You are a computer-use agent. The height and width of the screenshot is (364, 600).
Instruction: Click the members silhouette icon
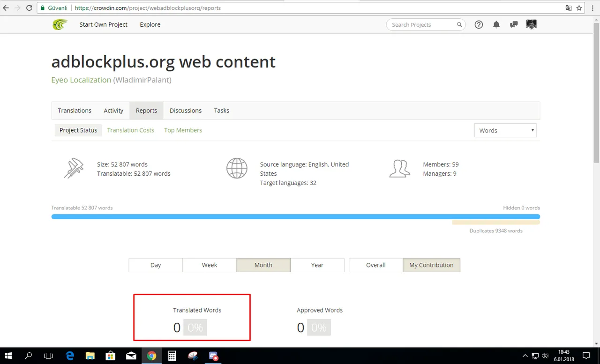tap(399, 169)
